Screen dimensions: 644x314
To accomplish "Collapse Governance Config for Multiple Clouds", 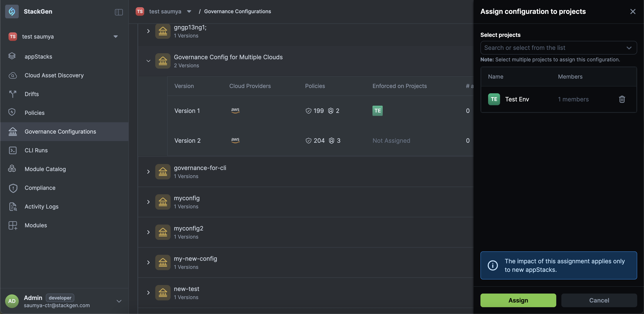I will (148, 61).
